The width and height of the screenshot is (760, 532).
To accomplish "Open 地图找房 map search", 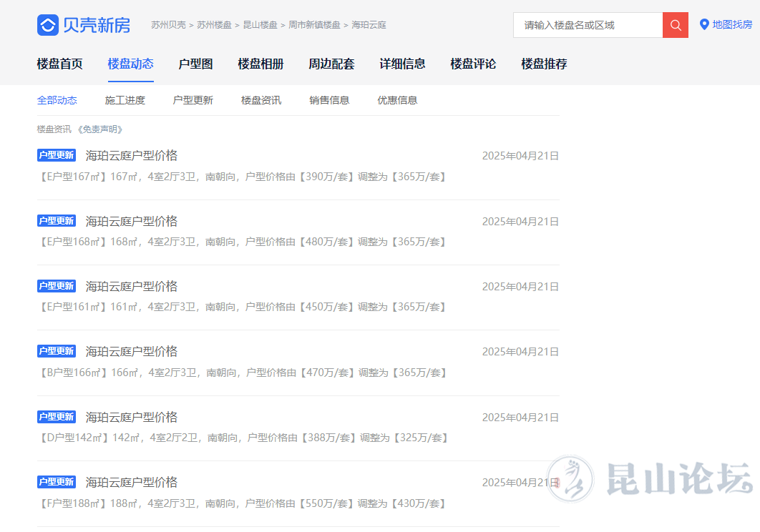I will 726,25.
